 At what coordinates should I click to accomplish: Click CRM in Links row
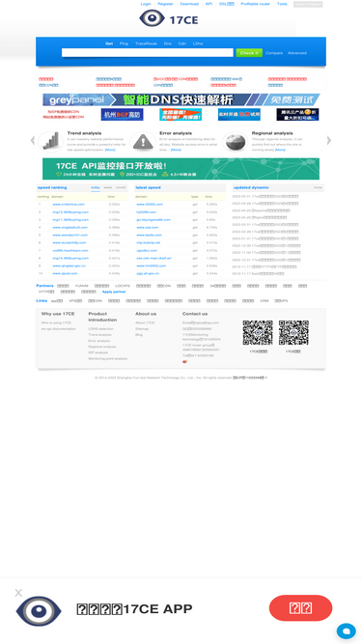coord(265,301)
